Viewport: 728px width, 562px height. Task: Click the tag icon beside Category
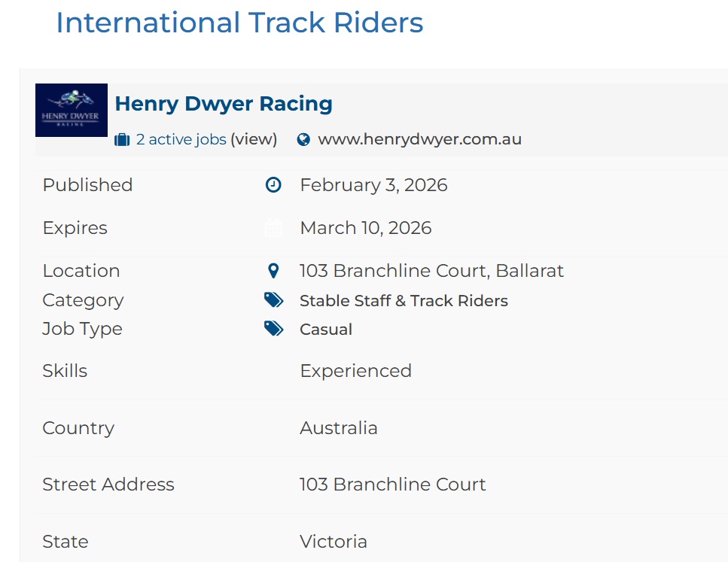(273, 300)
